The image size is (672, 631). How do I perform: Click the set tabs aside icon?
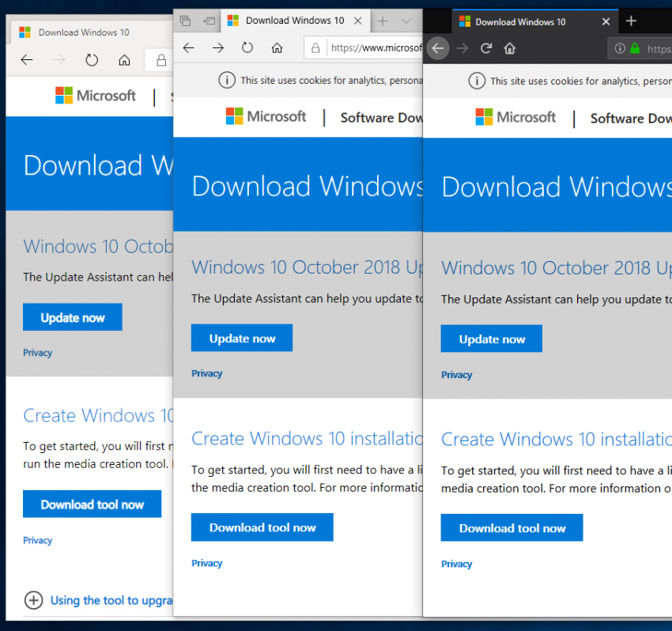pyautogui.click(x=186, y=21)
